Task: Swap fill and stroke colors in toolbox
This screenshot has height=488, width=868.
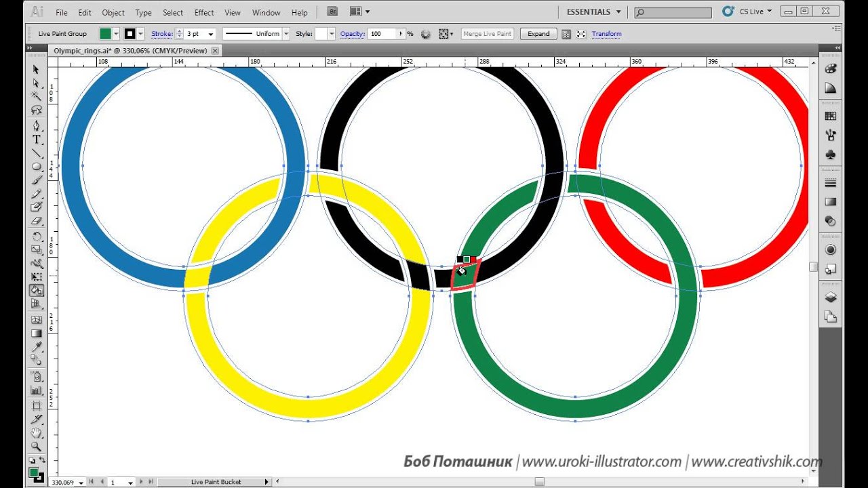Action: tap(42, 461)
